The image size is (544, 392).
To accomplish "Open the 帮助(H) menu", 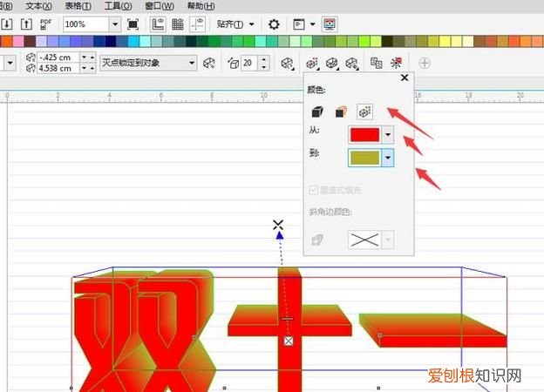I will coord(201,6).
